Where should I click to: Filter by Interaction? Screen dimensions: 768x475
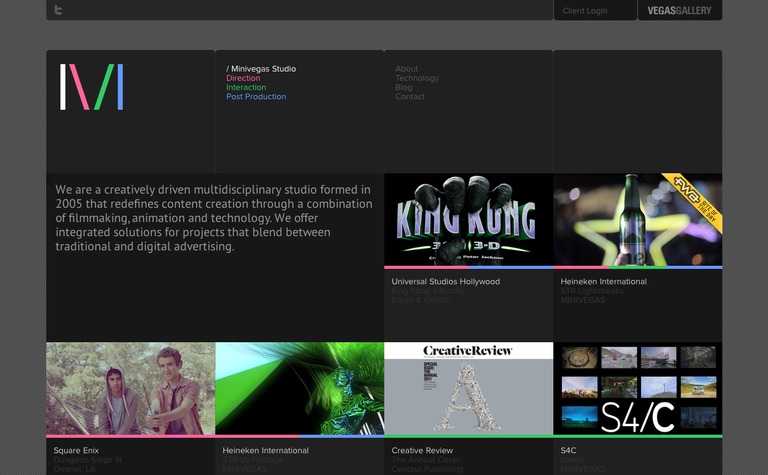(x=246, y=87)
